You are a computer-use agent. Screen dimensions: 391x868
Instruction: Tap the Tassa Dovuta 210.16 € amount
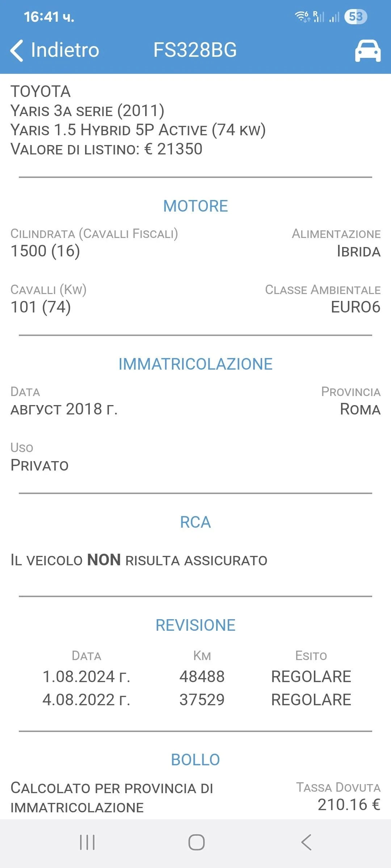pos(349,804)
